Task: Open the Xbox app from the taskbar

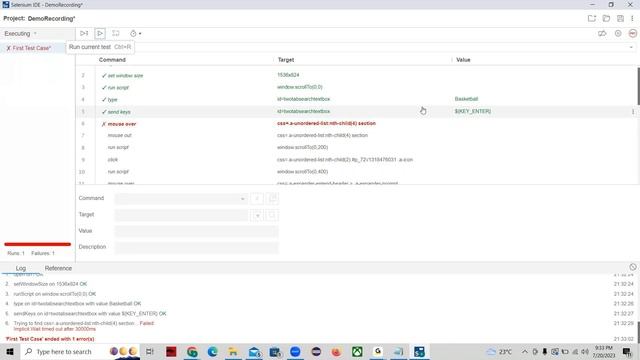Action: 357,351
